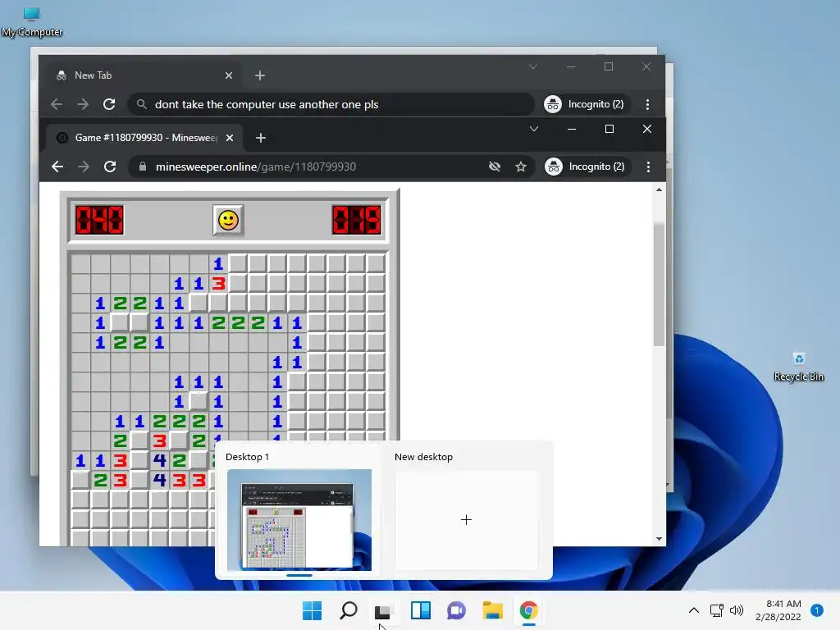
Task: Open tab search chevron in Minesweeper window
Action: 534,129
